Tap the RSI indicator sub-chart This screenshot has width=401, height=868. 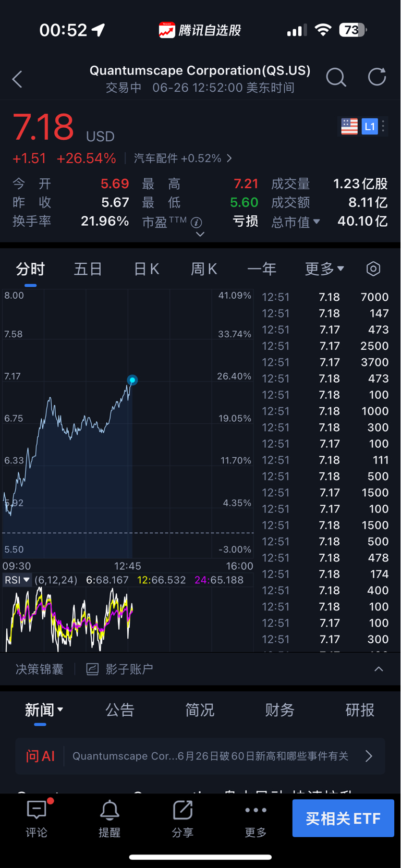[128, 619]
